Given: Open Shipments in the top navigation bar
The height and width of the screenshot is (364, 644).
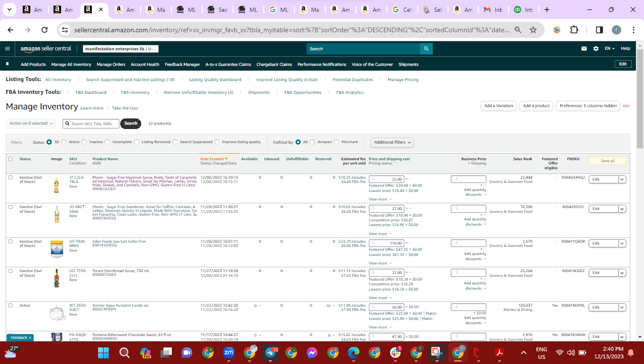Looking at the screenshot, I should tap(409, 64).
